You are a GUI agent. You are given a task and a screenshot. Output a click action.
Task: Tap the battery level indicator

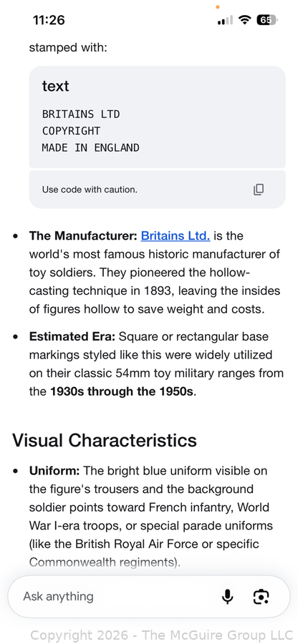[x=267, y=19]
